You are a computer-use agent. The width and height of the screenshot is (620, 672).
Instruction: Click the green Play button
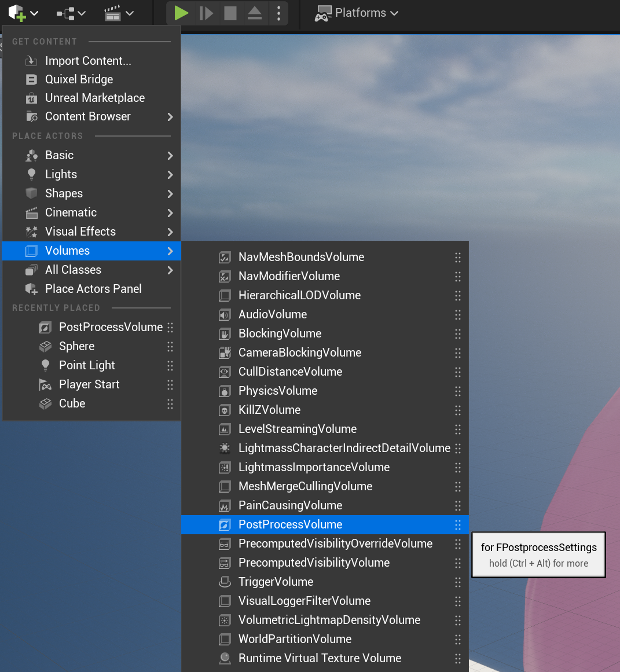click(x=181, y=13)
